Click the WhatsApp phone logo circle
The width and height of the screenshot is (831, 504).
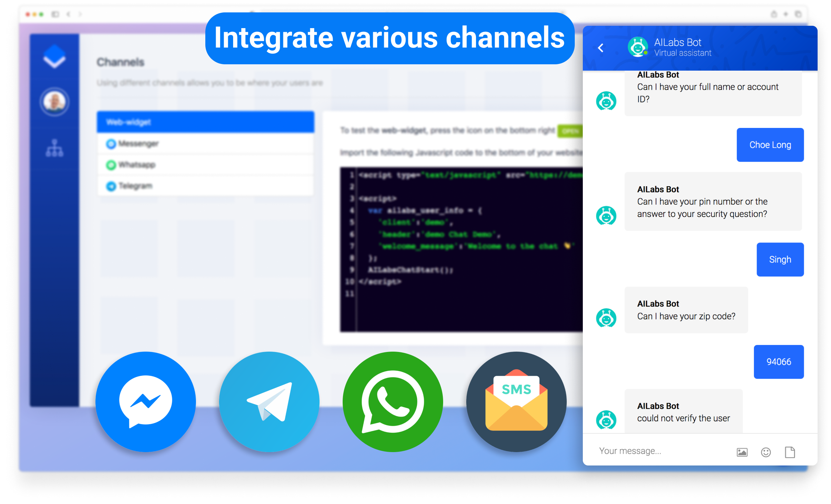(x=393, y=402)
